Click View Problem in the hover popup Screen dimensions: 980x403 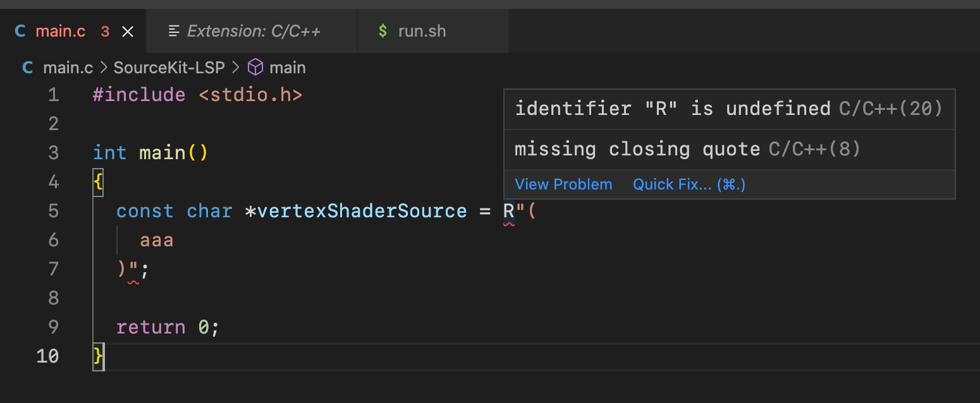(x=563, y=184)
